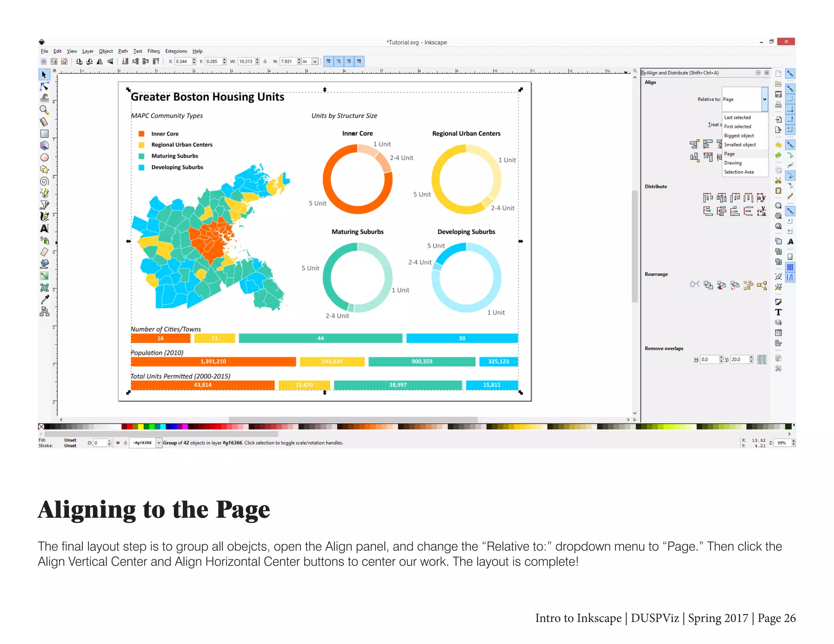Select the Selector arrow tool
Screen dimensions: 834x644
(x=44, y=75)
